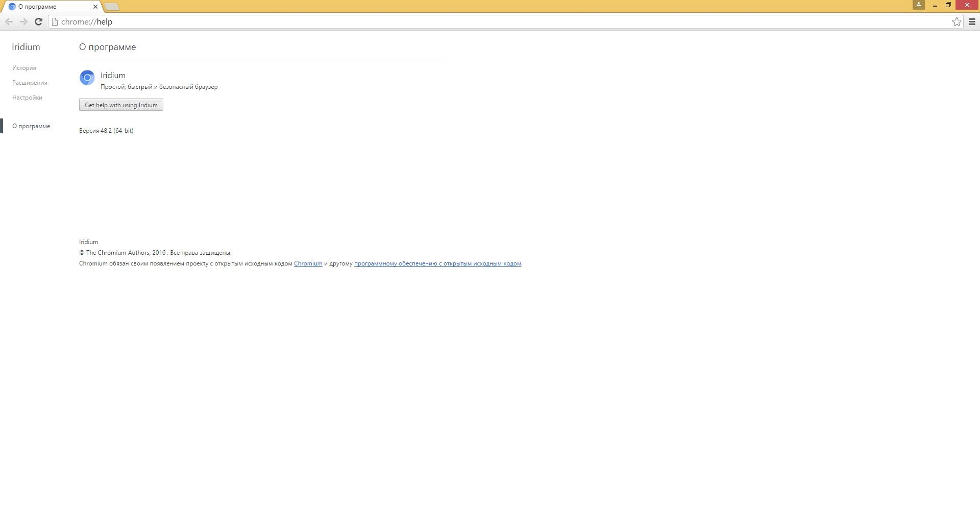
Task: Click the Forward navigation arrow
Action: [x=23, y=21]
